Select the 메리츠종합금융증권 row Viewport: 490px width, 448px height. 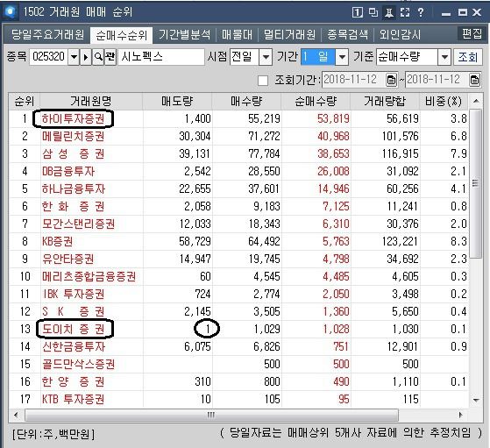pos(238,276)
